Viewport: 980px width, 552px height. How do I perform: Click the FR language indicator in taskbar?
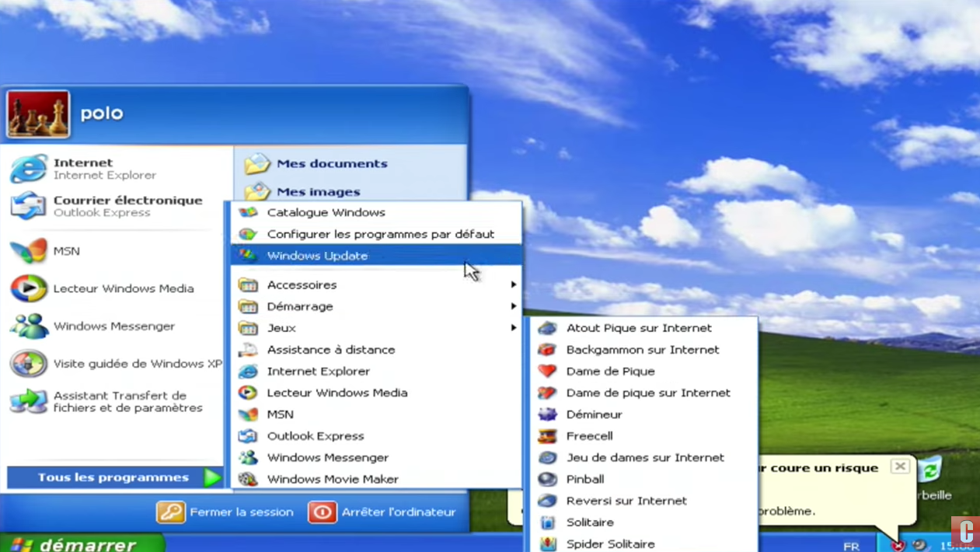(x=852, y=546)
